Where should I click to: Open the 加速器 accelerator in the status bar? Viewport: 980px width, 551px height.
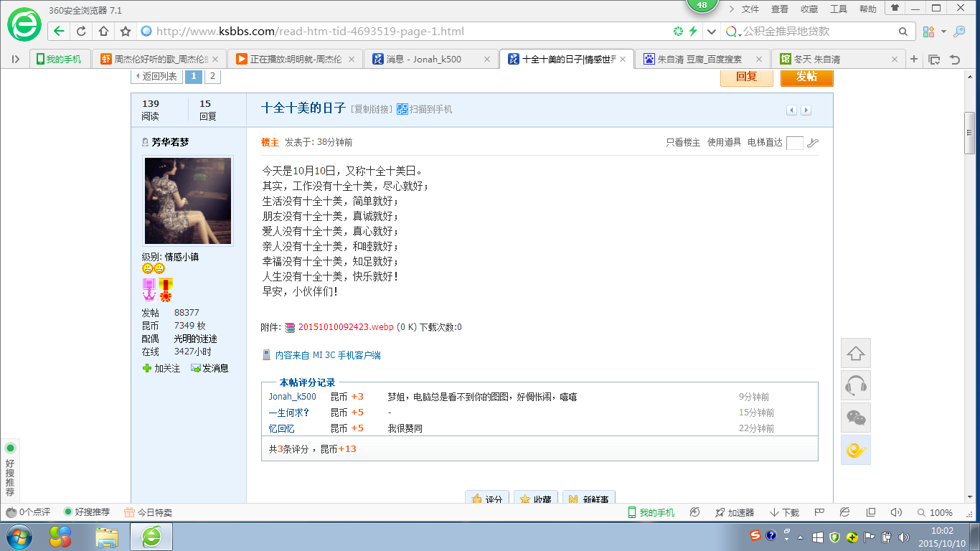pyautogui.click(x=734, y=512)
